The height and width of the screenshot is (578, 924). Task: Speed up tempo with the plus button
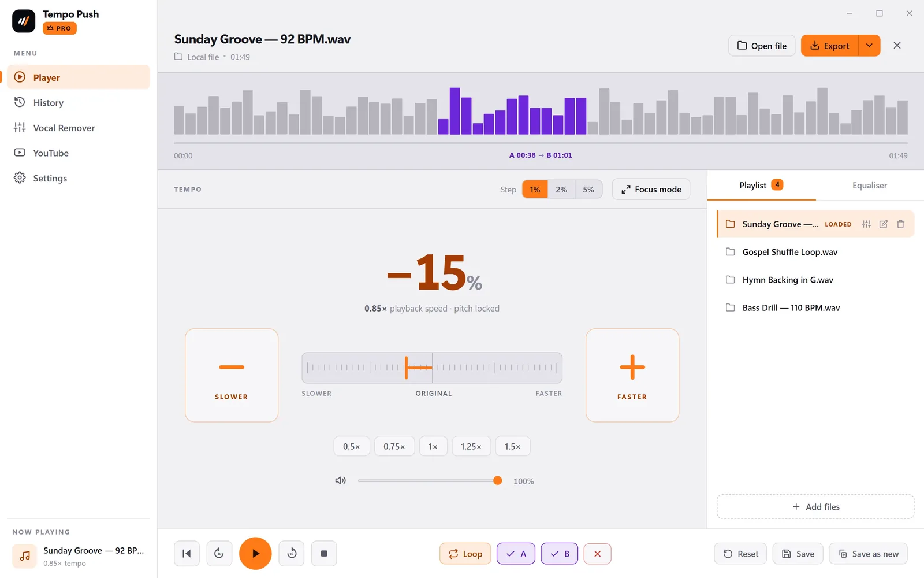(632, 376)
